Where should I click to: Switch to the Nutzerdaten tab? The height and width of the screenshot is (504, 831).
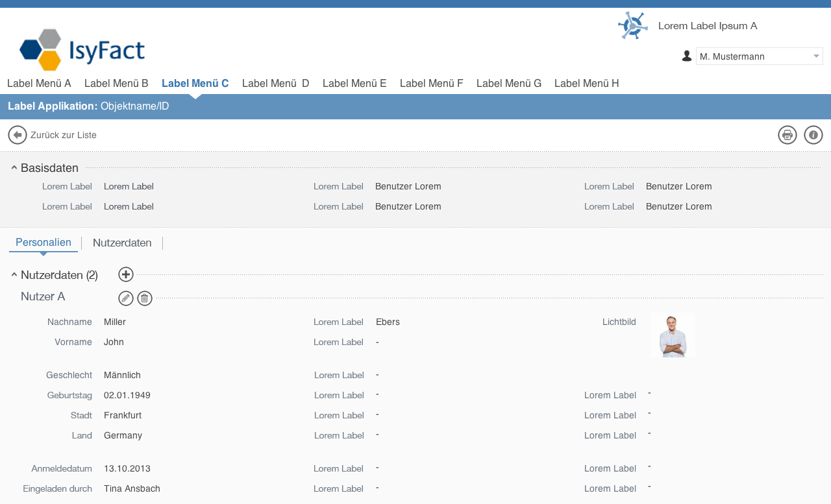(x=122, y=243)
